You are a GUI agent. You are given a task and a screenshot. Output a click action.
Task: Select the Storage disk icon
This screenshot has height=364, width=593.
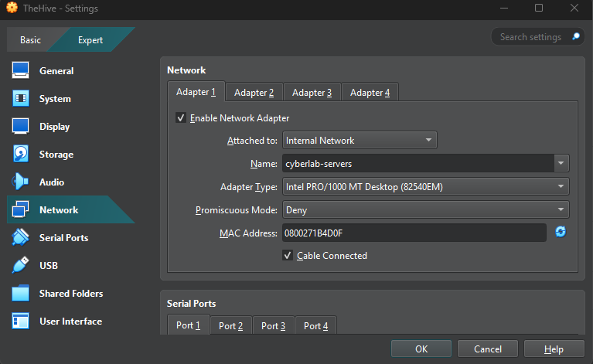click(21, 155)
